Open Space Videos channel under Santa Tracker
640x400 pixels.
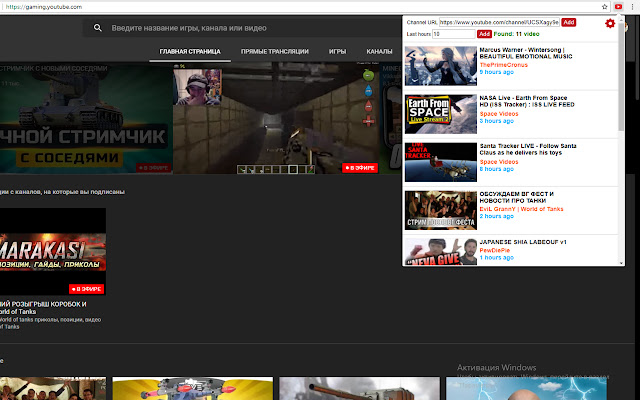pos(499,162)
